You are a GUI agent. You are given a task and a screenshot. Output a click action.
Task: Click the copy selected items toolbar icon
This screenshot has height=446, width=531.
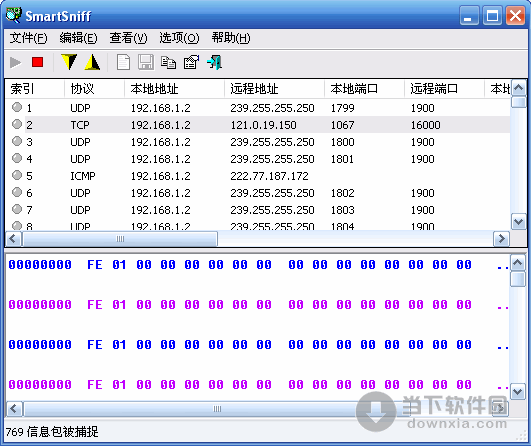click(168, 63)
